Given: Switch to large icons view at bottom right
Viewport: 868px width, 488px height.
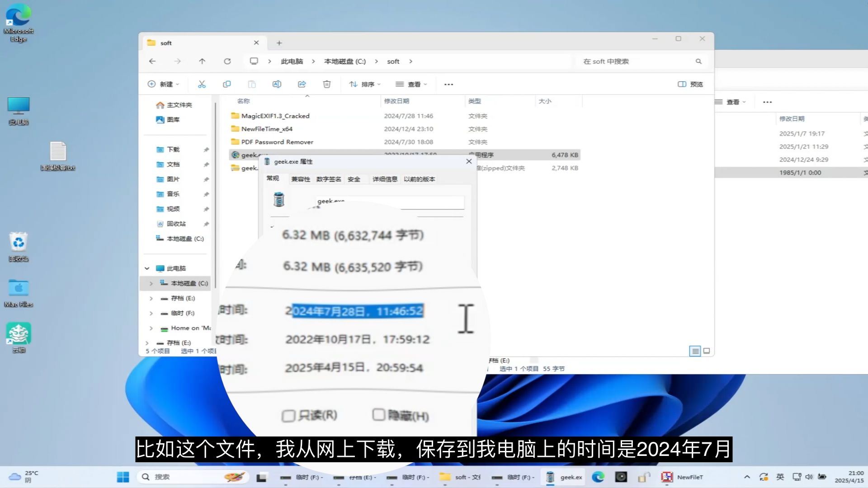Looking at the screenshot, I should click(x=707, y=351).
